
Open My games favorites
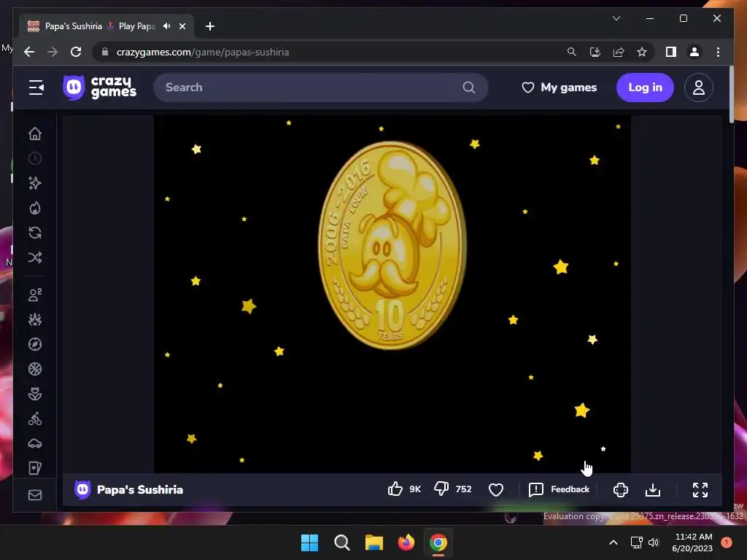560,87
